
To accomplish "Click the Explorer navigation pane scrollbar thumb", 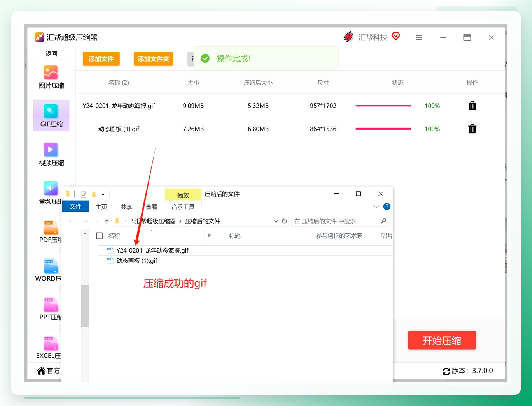I will 85,306.
